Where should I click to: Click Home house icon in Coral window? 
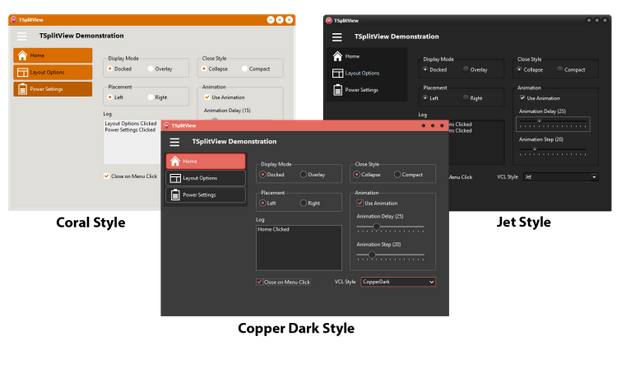tap(23, 55)
